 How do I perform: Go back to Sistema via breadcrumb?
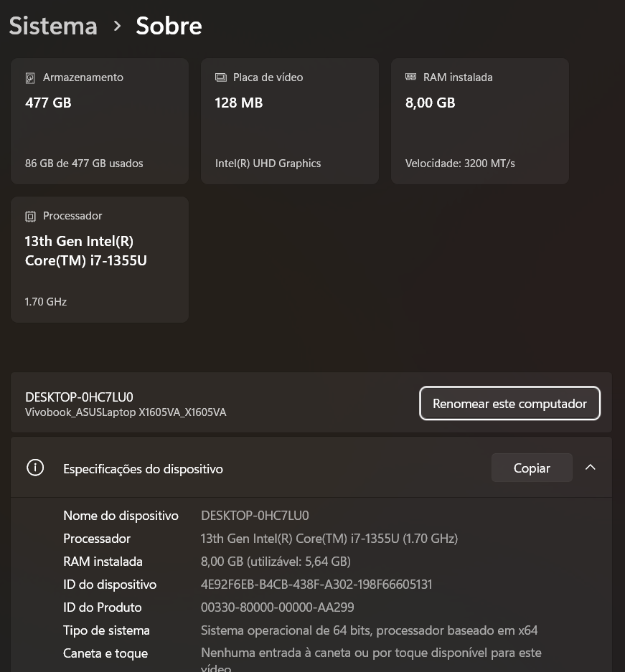point(53,27)
